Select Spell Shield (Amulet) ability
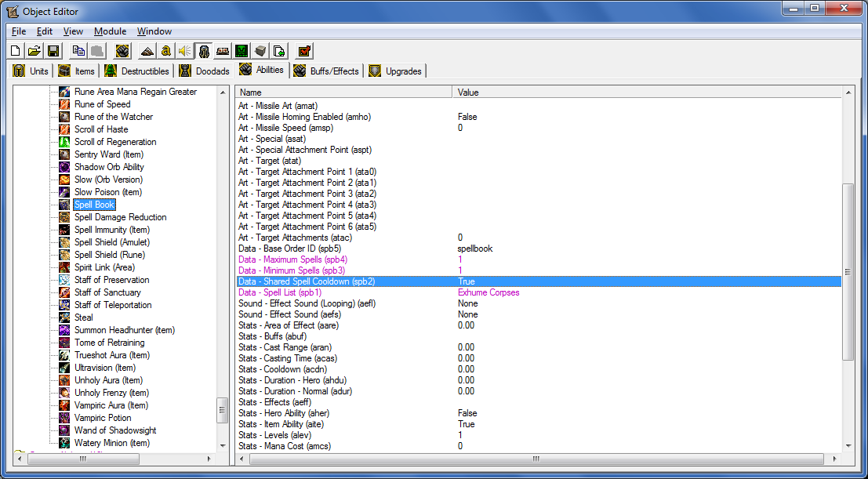This screenshot has height=479, width=868. click(112, 242)
